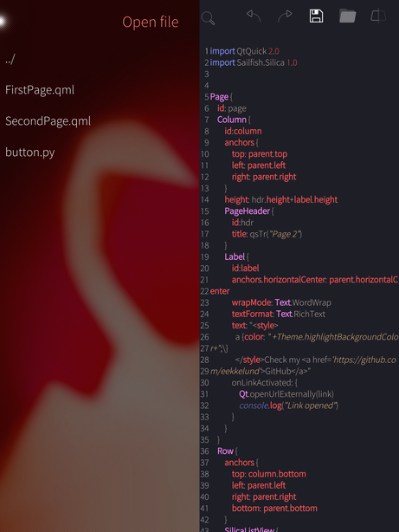This screenshot has height=532, width=399.
Task: Open FirstPage.qml from the file list
Action: tap(40, 90)
